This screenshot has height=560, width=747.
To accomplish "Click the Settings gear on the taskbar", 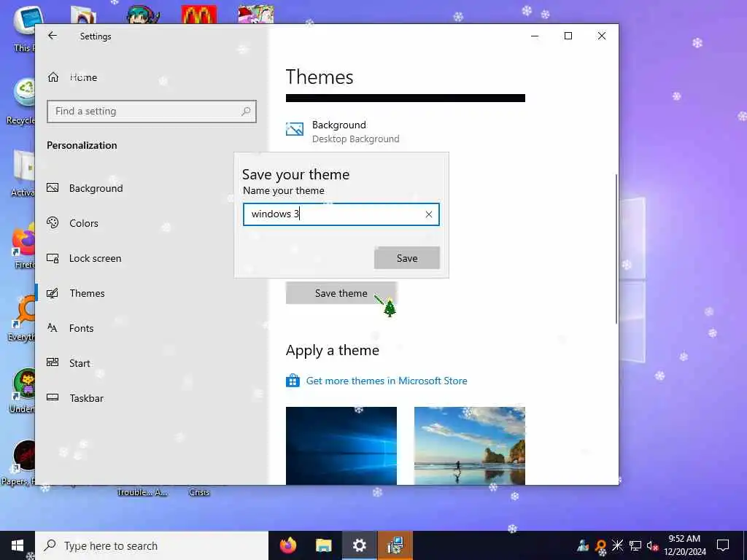I will tap(359, 545).
